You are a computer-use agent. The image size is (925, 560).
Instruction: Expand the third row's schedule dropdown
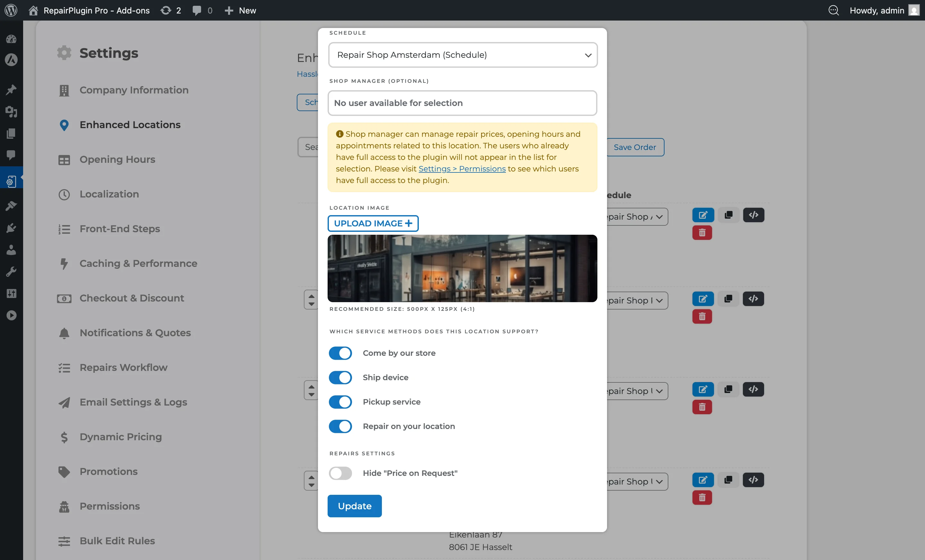pos(638,391)
